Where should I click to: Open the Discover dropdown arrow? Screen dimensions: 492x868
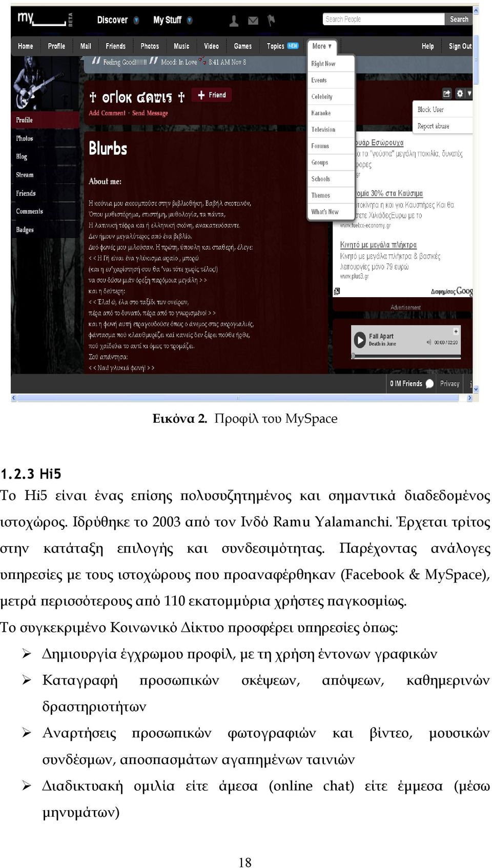pos(136,20)
